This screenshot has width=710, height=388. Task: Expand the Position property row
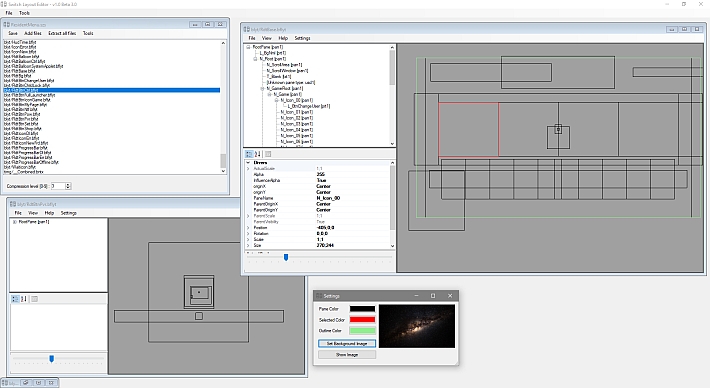click(x=248, y=228)
